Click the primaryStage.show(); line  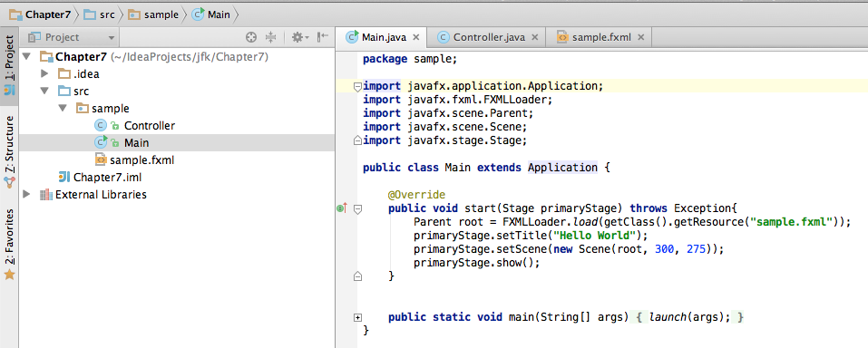[x=476, y=263]
